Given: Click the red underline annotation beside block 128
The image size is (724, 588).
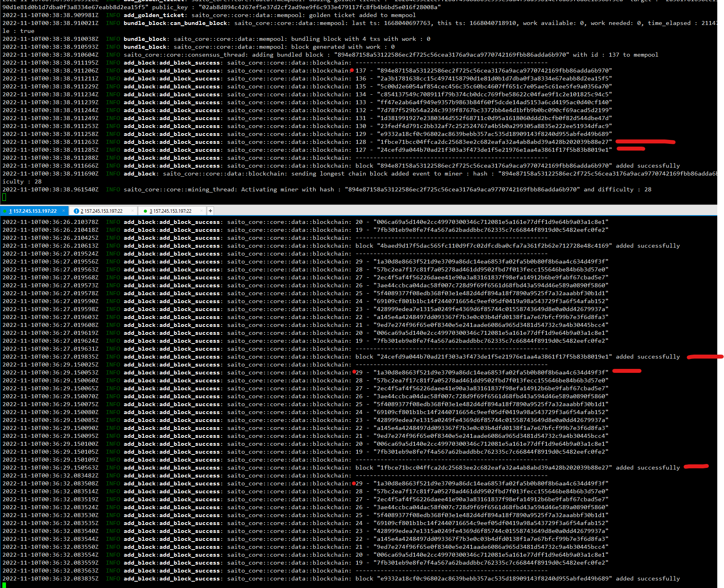Looking at the screenshot, I should coord(645,141).
